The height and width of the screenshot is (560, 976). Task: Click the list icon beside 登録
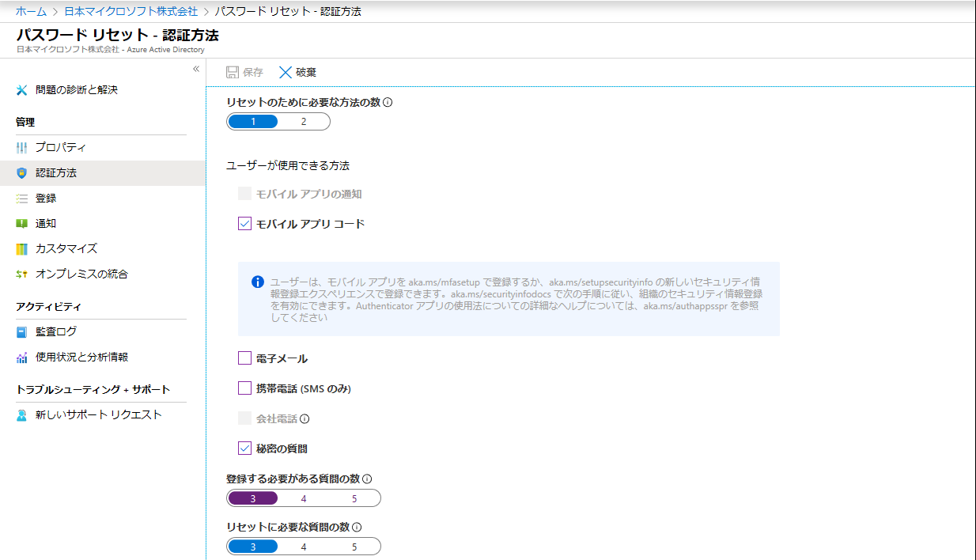22,199
